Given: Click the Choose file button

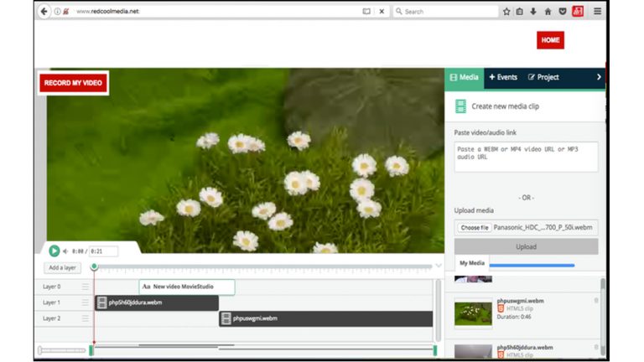Looking at the screenshot, I should pyautogui.click(x=475, y=227).
